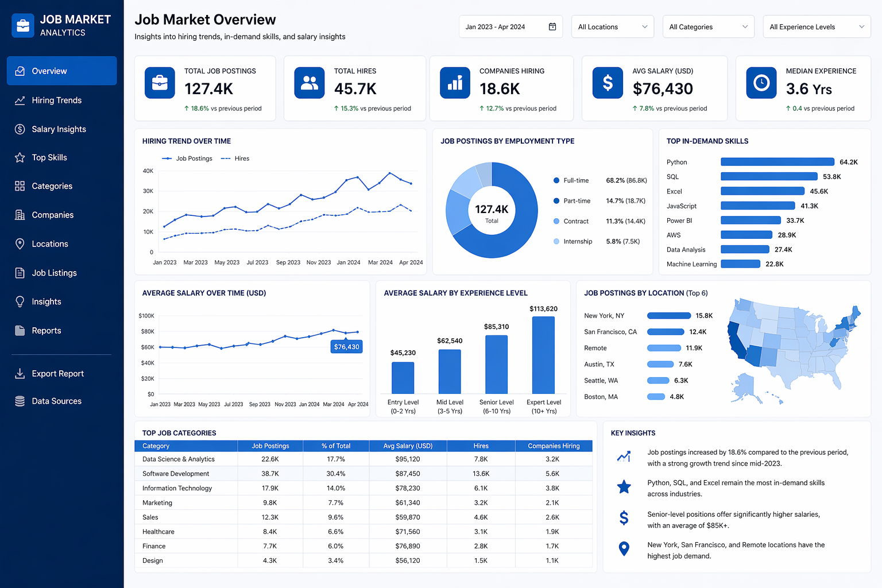Click the Top Skills star icon
This screenshot has width=882, height=588.
pos(20,157)
